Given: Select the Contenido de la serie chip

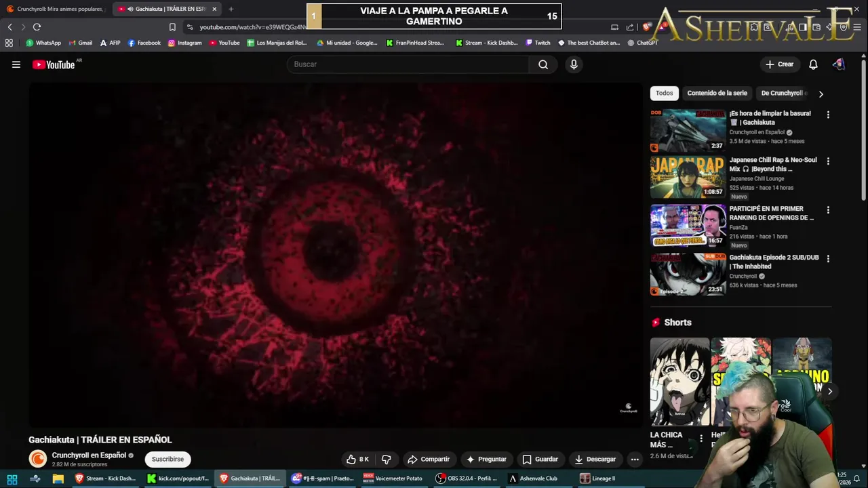Looking at the screenshot, I should coord(717,94).
